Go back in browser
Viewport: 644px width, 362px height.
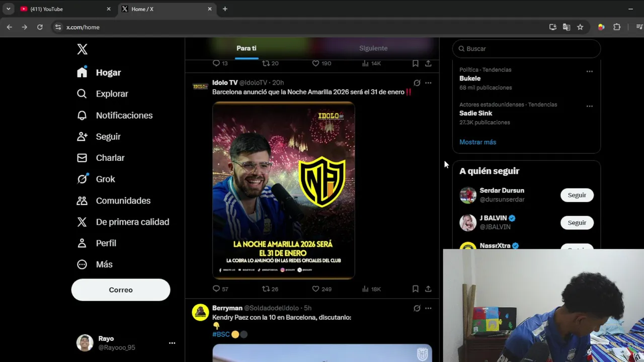pyautogui.click(x=9, y=27)
